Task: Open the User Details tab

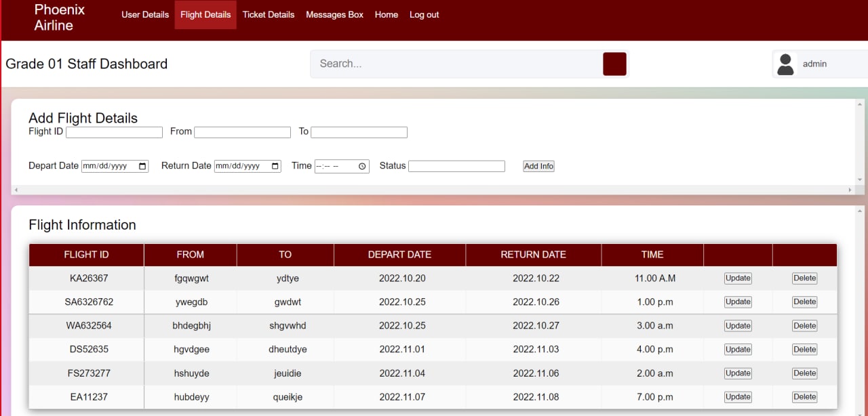Action: 145,14
